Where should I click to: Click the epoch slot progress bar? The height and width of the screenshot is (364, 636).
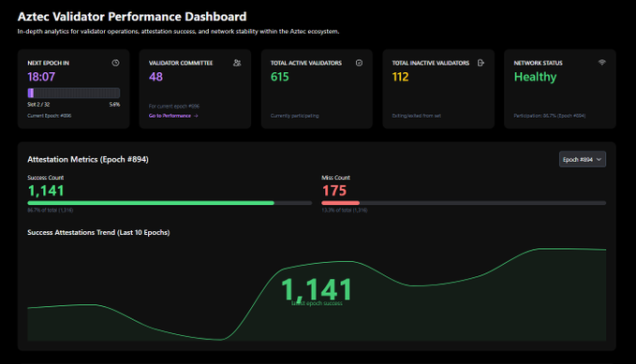click(x=74, y=93)
